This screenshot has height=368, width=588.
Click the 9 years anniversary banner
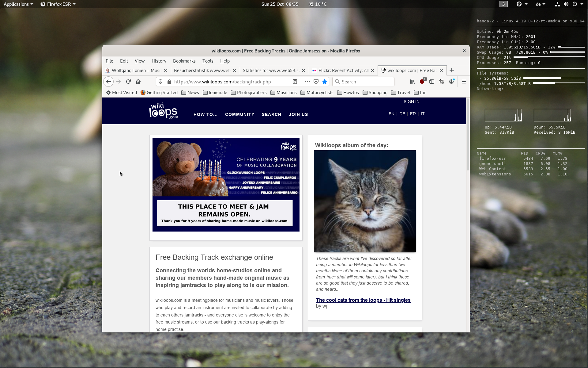226,185
